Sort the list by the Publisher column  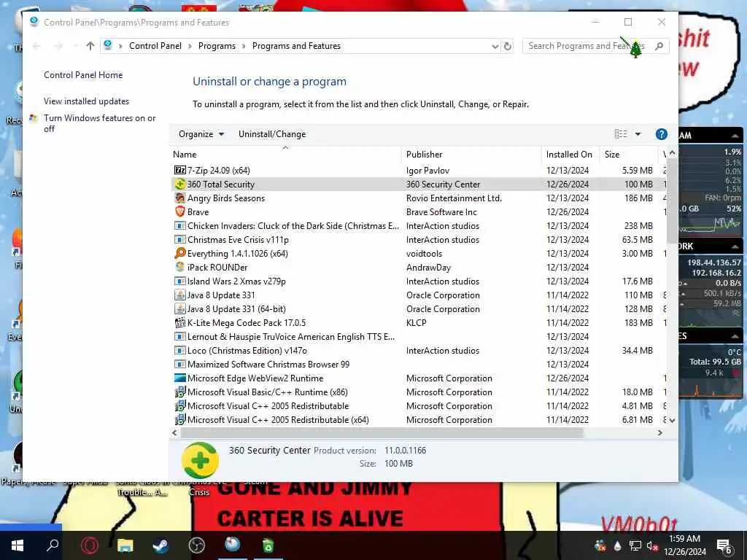[471, 155]
